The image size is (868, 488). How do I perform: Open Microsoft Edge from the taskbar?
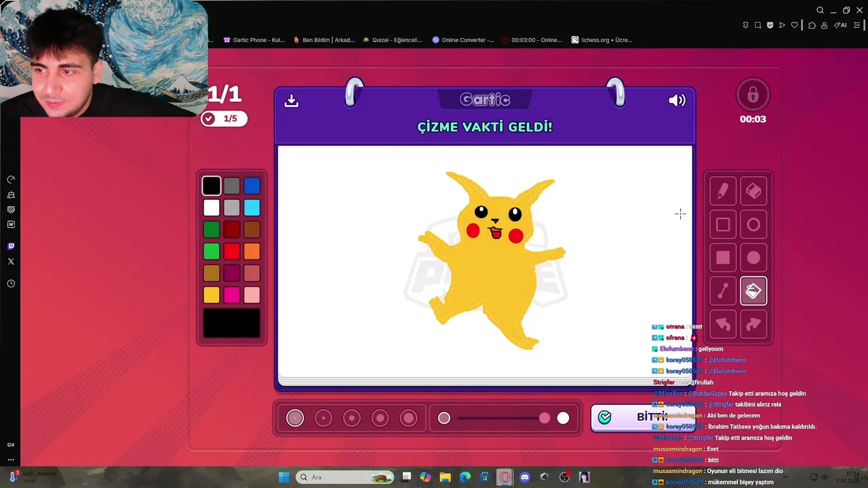tap(465, 477)
